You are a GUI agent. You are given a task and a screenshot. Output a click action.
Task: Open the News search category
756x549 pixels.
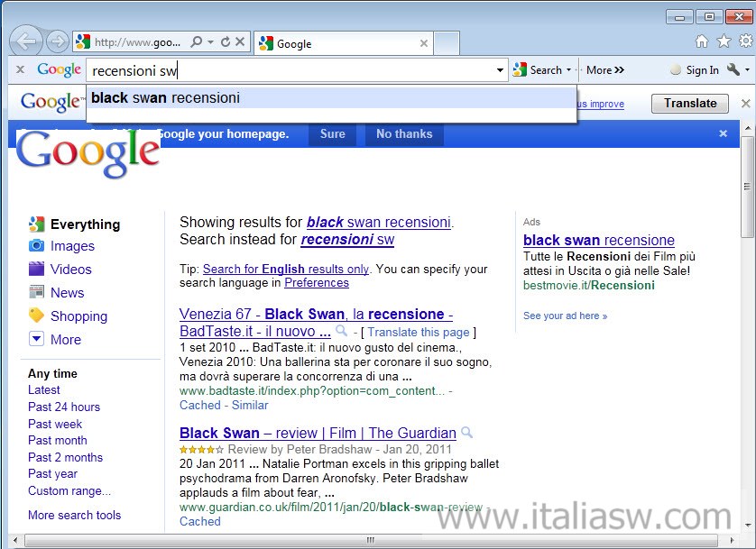(67, 292)
